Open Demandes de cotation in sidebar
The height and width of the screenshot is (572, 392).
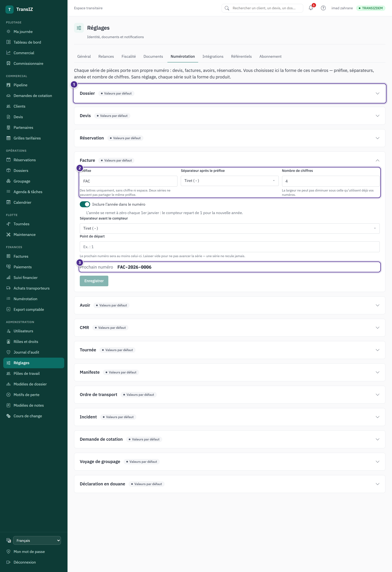click(x=34, y=95)
